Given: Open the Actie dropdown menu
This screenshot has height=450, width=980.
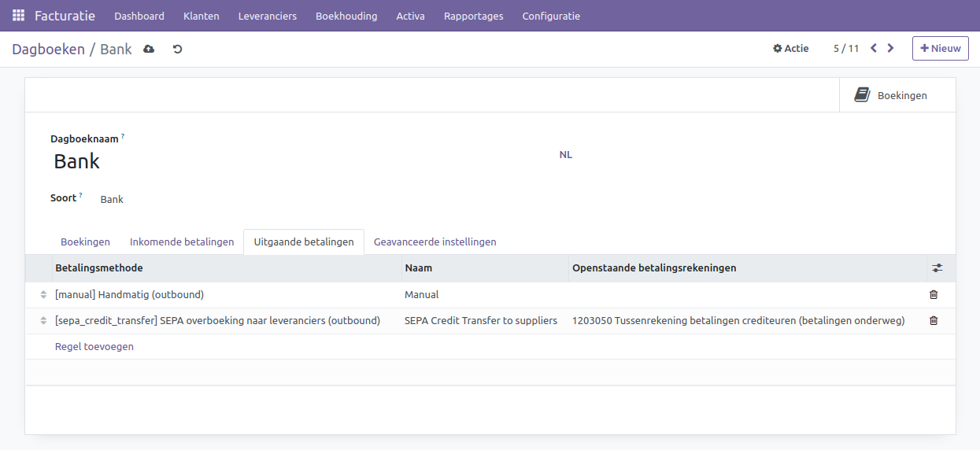Looking at the screenshot, I should [790, 48].
